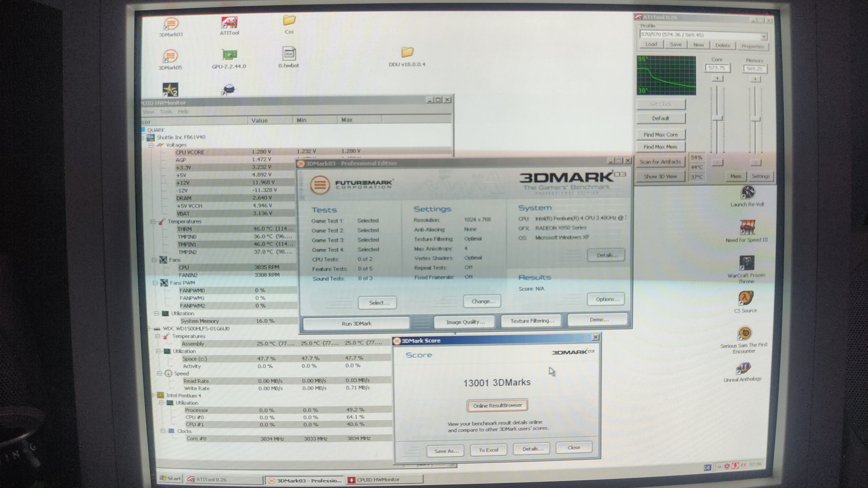Click Image Quality button in 3DMark03
The height and width of the screenshot is (488, 868).
[464, 322]
